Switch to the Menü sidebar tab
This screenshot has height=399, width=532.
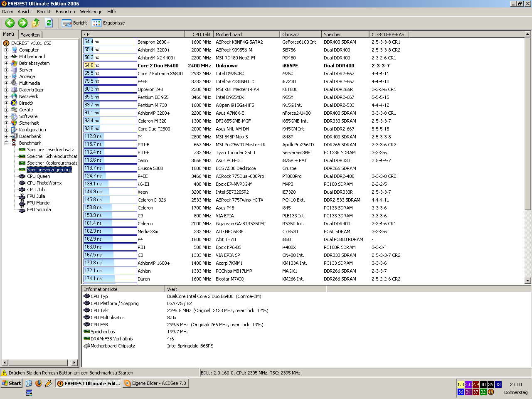point(9,34)
